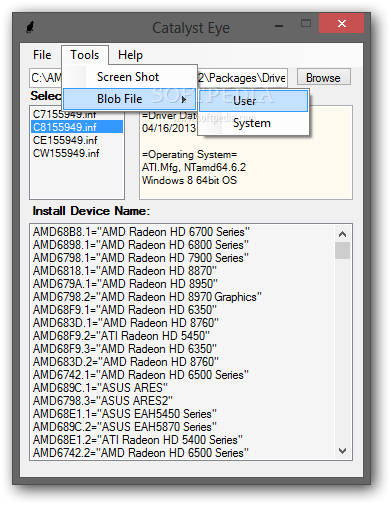Select CE155949.inf in the file list

pos(77,140)
